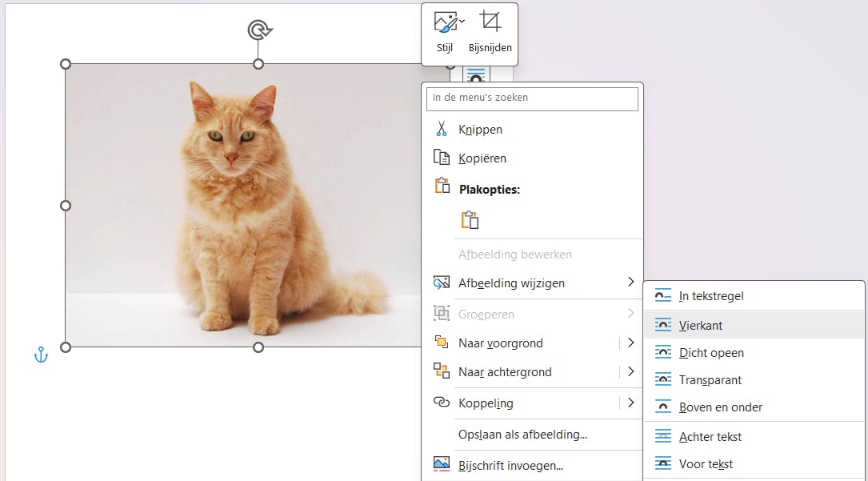
Task: Click the Koppeling chain icon
Action: tap(441, 403)
